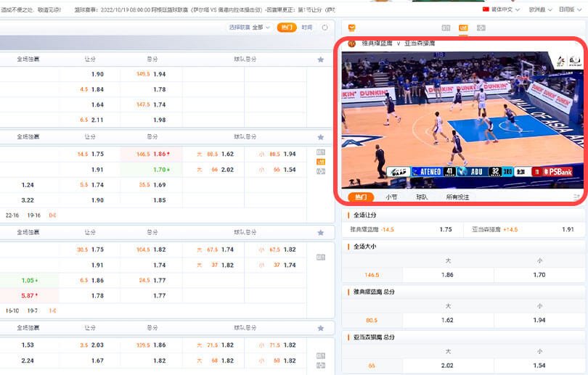Select green moneyline odds 1.05

coord(29,280)
